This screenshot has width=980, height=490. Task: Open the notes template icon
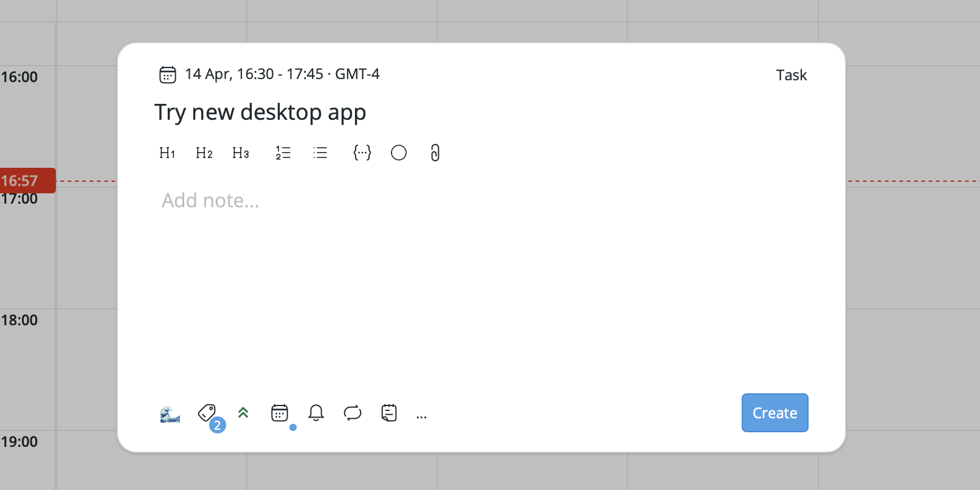pos(389,413)
